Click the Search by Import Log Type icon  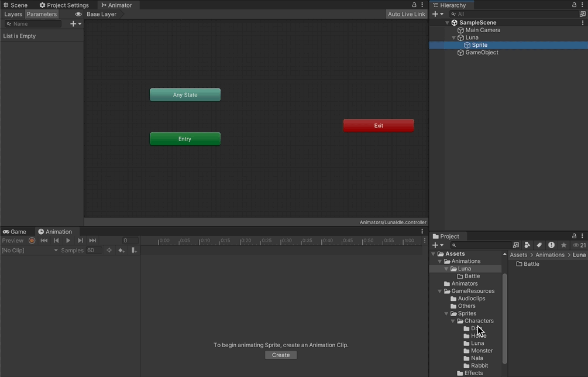point(551,245)
